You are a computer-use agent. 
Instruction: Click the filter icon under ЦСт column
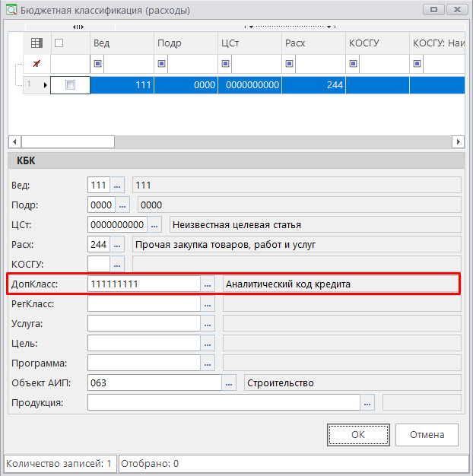click(x=226, y=64)
